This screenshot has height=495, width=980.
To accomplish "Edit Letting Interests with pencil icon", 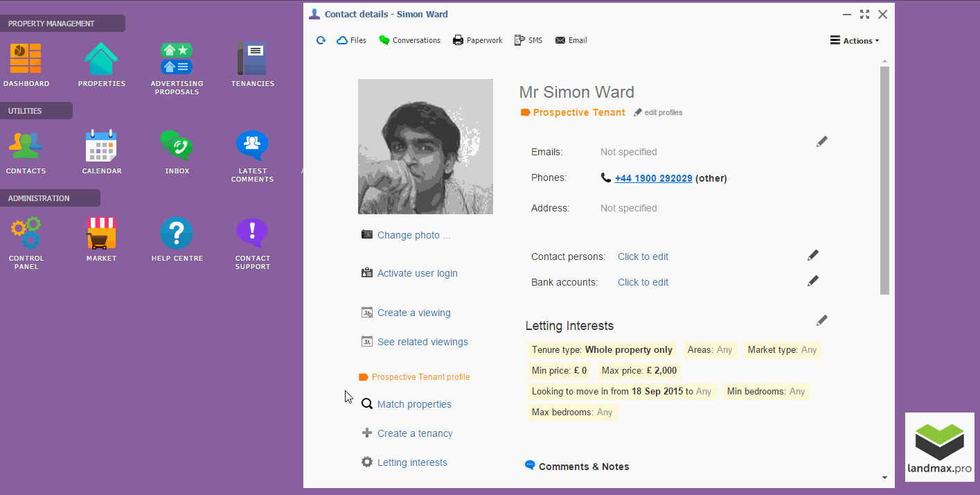I will pyautogui.click(x=821, y=320).
